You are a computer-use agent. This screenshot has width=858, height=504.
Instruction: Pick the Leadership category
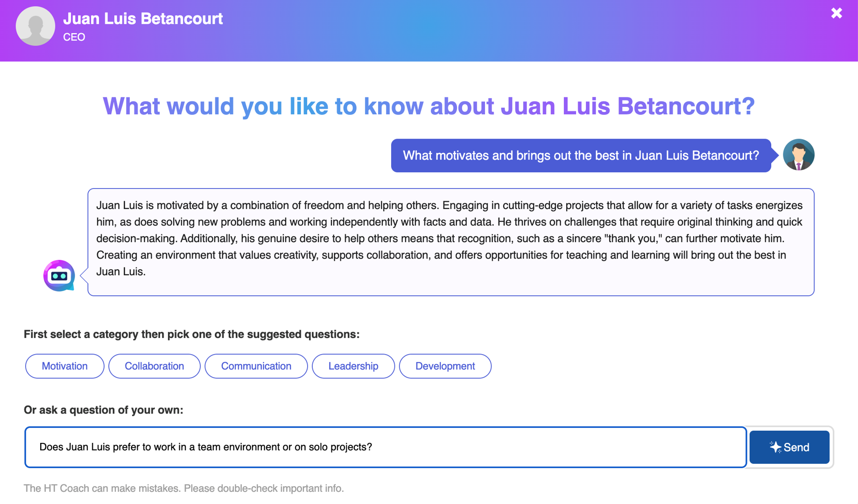(353, 366)
